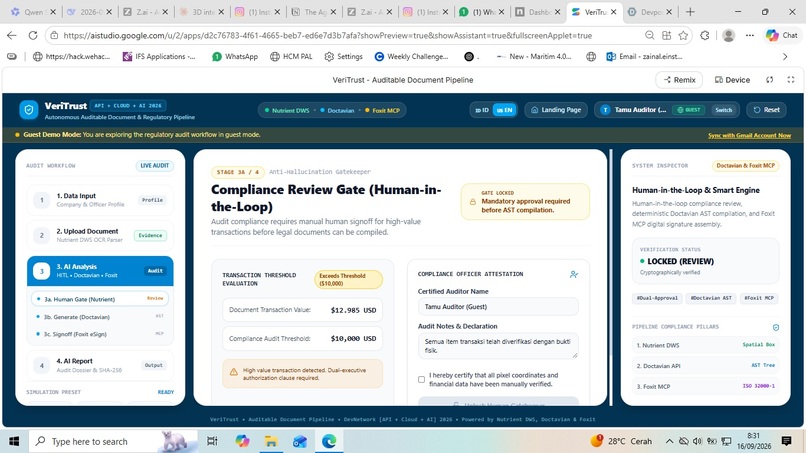
Task: Click the Switch account button
Action: coord(723,110)
